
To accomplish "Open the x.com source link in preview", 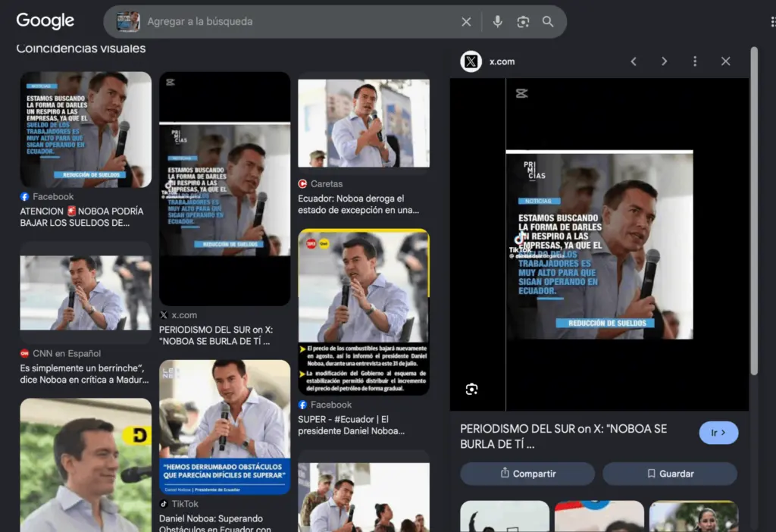I will tap(502, 62).
